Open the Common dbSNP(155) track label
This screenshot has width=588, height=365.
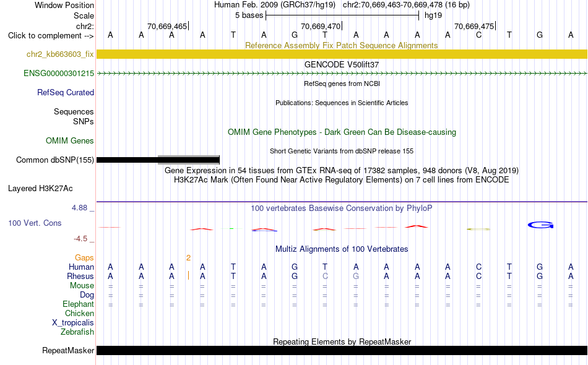click(x=54, y=160)
